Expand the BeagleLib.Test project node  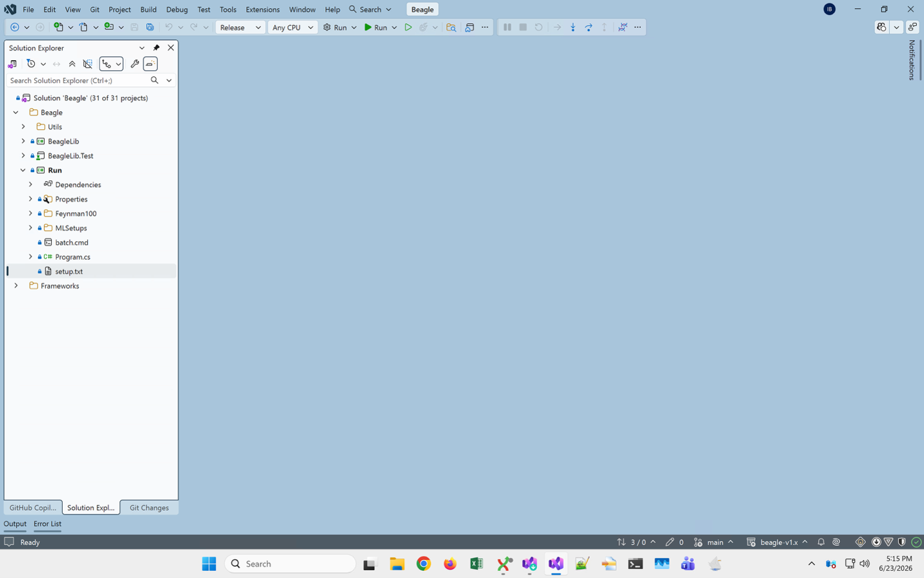coord(23,156)
